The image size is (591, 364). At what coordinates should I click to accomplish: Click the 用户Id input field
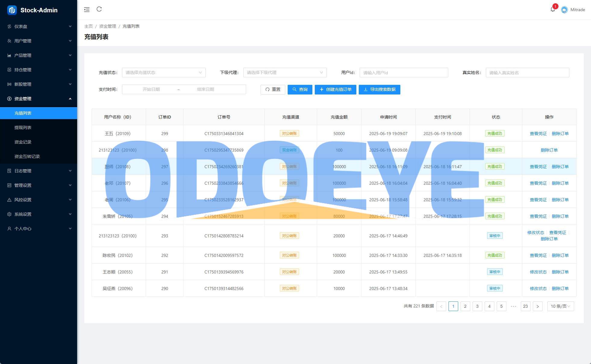click(x=404, y=72)
